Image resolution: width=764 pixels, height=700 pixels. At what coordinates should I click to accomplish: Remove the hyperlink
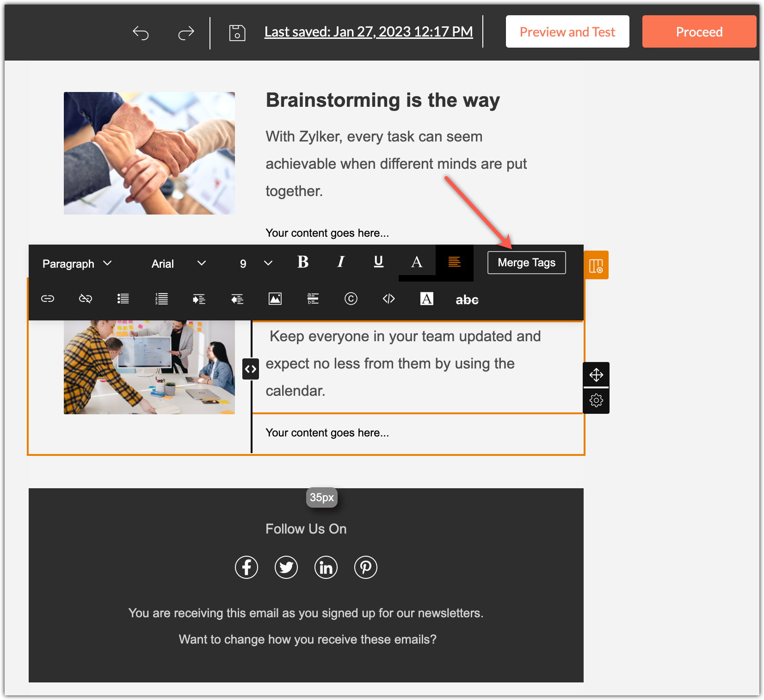86,299
